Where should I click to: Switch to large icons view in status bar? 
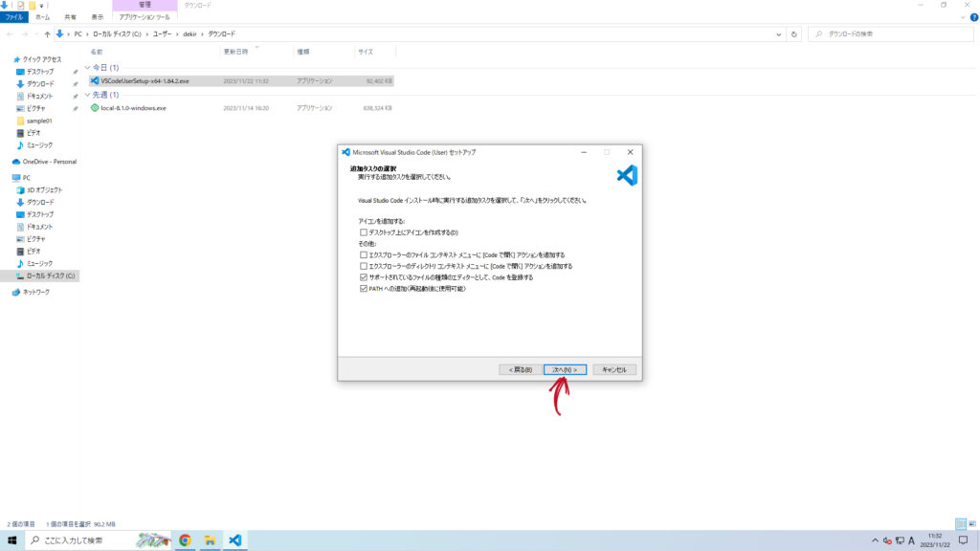972,524
